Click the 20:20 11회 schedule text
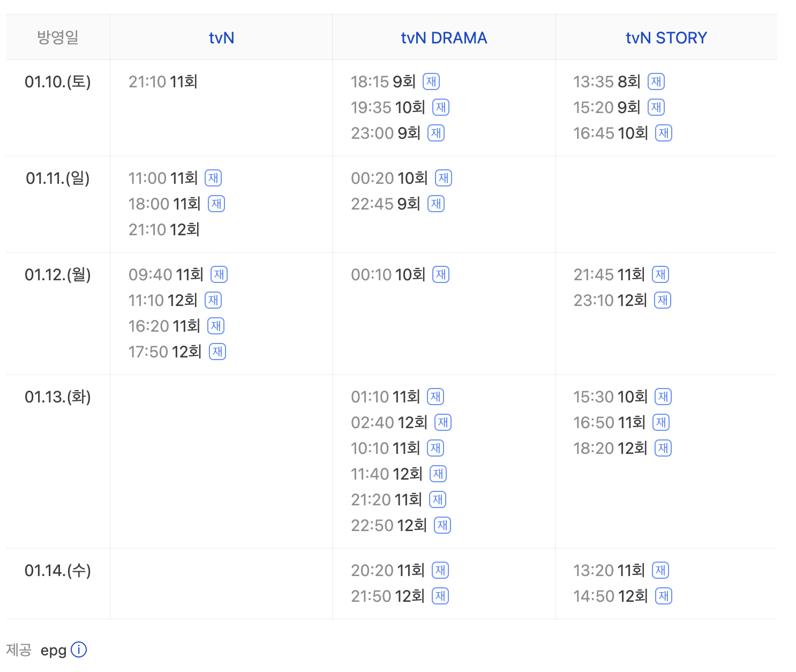The image size is (796, 672). coord(388,570)
